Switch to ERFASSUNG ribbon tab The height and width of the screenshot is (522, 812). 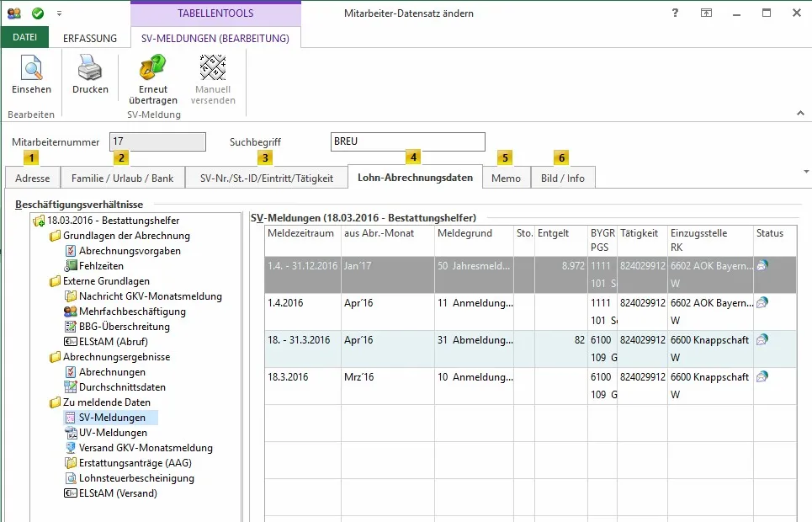coord(90,38)
